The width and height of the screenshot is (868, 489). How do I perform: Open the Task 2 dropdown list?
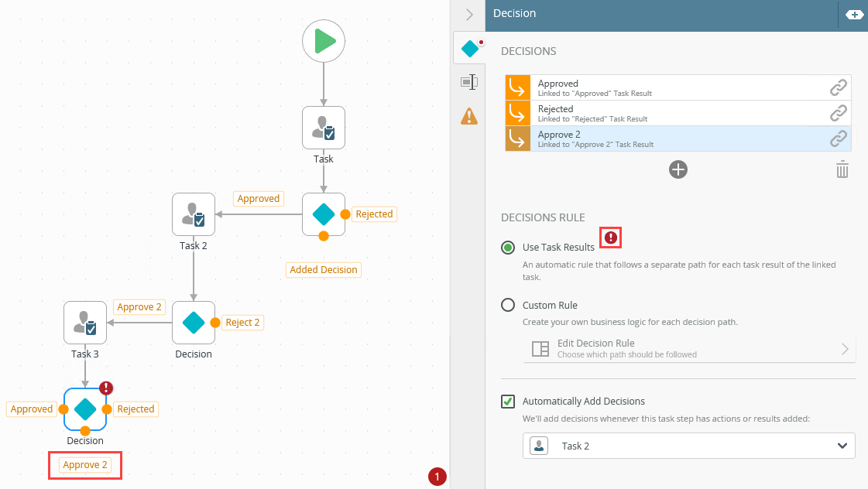click(689, 446)
